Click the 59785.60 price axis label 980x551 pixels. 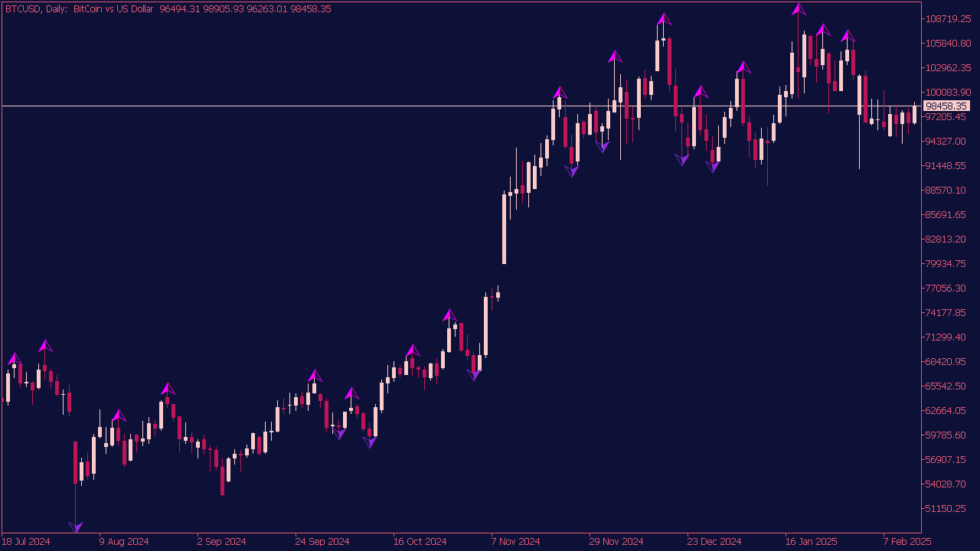point(947,435)
